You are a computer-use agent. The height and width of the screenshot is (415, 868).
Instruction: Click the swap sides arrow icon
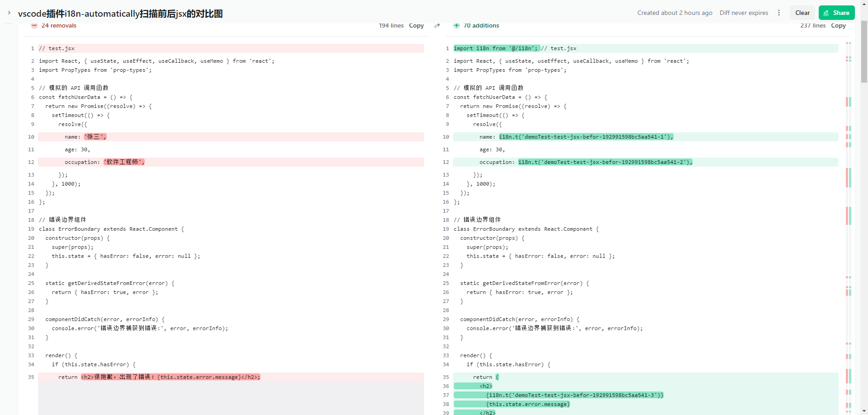point(437,26)
